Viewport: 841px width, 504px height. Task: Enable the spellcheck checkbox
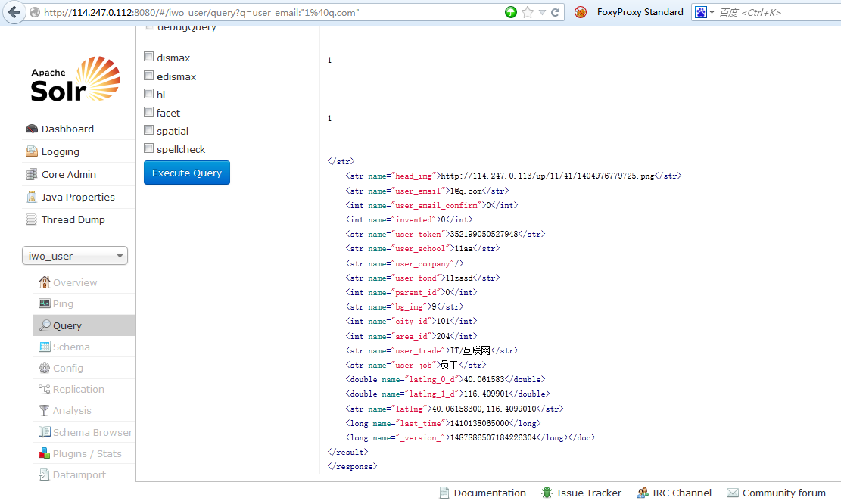pyautogui.click(x=149, y=148)
